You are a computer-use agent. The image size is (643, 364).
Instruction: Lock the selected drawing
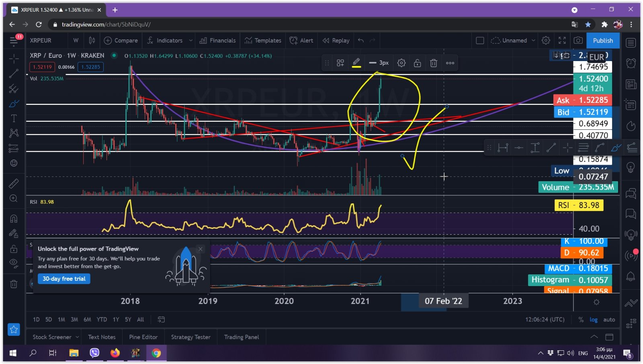point(418,63)
